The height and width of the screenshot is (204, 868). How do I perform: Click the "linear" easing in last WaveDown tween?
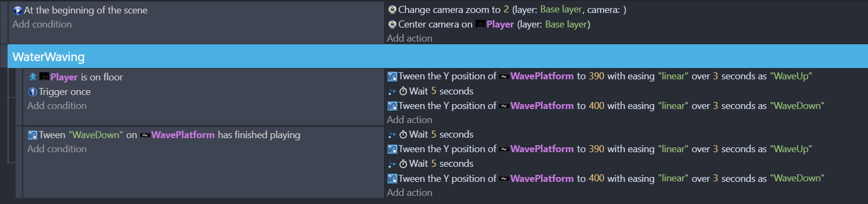pyautogui.click(x=673, y=178)
